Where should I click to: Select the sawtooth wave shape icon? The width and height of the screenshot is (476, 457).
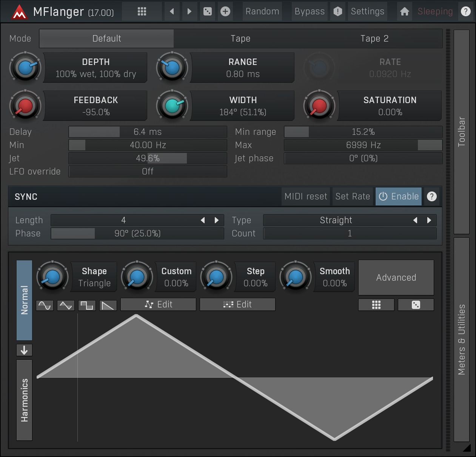(108, 305)
